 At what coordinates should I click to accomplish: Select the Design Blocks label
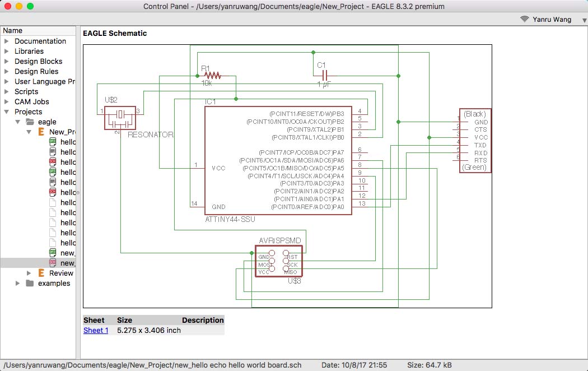[x=38, y=62]
